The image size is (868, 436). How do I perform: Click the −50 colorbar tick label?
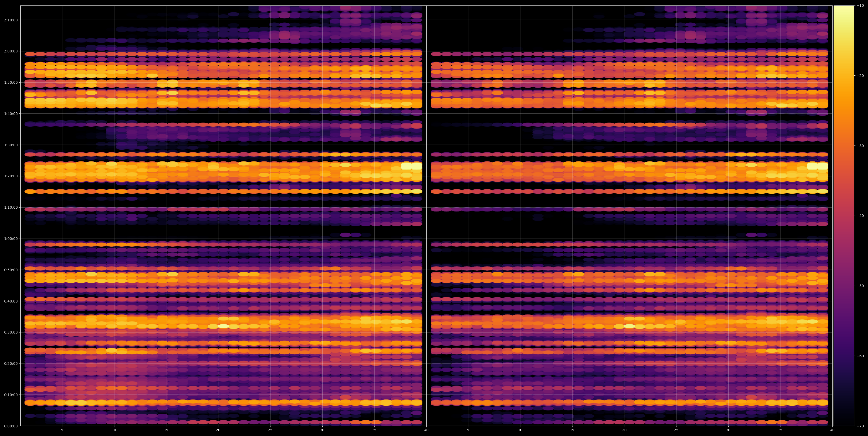(860, 286)
